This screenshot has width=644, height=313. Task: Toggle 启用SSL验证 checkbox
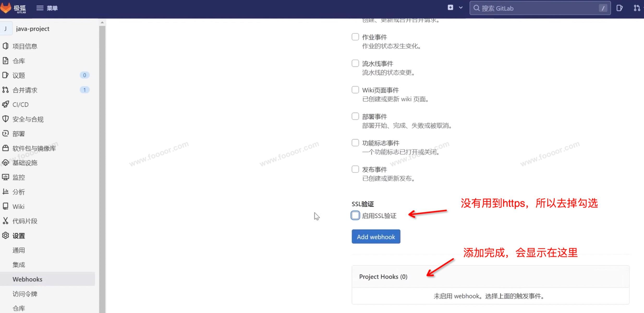coord(355,215)
